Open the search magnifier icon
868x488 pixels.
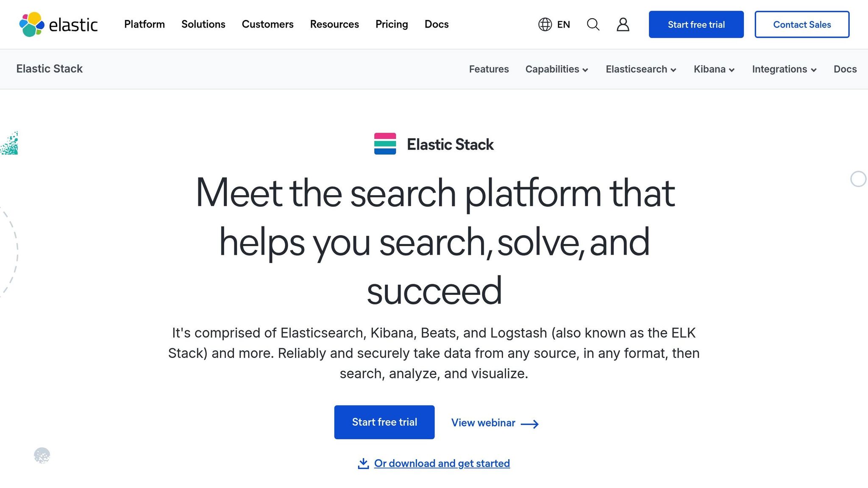click(x=593, y=25)
